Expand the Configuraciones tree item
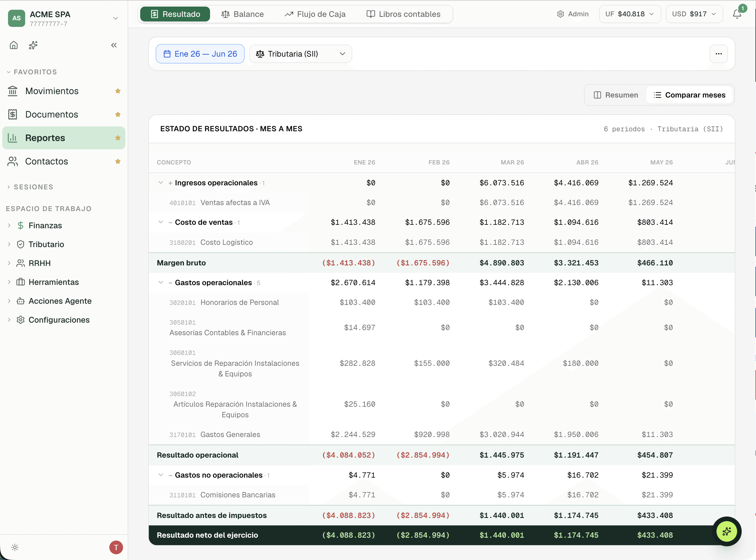 (x=9, y=320)
